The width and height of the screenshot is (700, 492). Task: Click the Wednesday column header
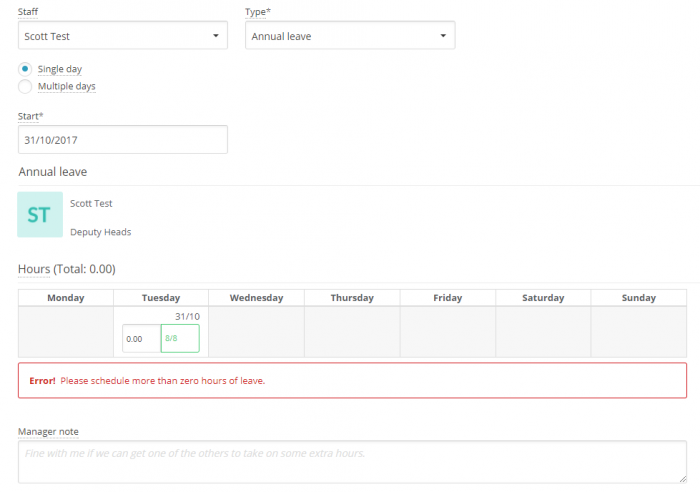point(256,298)
